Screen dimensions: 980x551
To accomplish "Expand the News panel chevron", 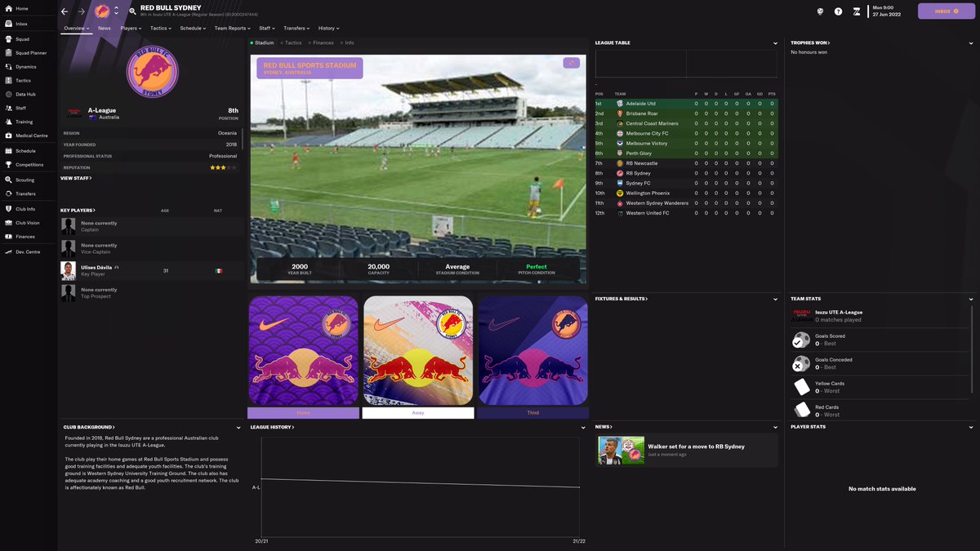I will point(776,427).
